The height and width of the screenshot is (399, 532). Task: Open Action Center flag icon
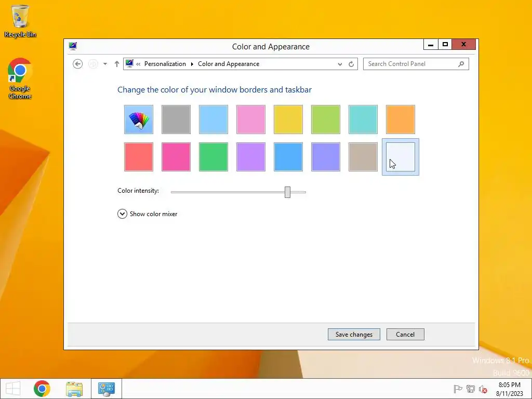pos(458,389)
